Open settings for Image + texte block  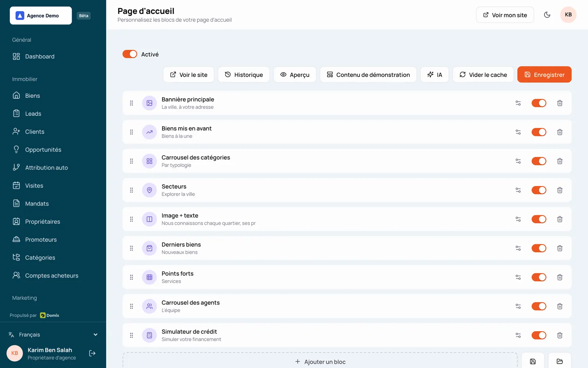click(x=518, y=219)
